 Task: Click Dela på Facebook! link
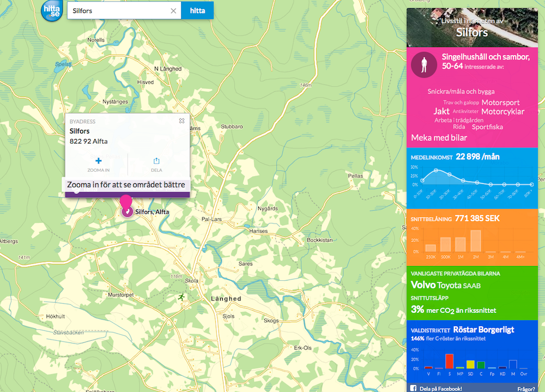click(440, 389)
